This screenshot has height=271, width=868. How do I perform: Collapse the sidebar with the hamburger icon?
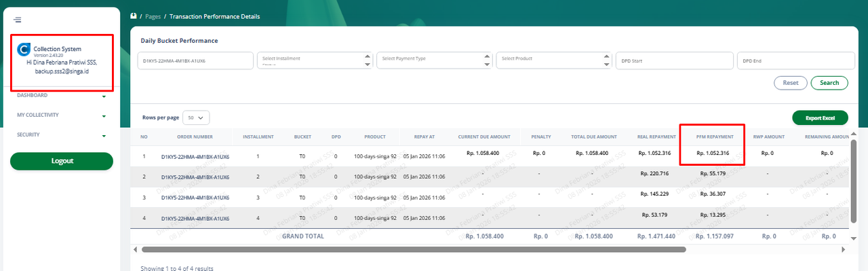(x=17, y=20)
